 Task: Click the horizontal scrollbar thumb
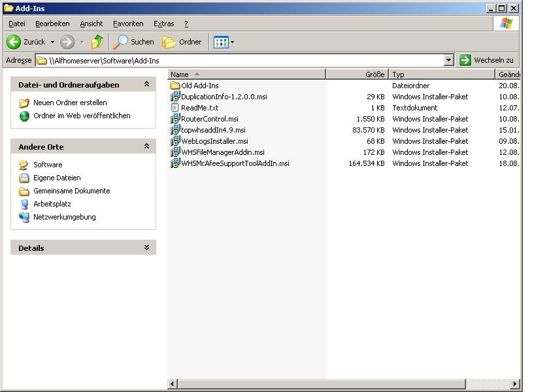[321, 384]
